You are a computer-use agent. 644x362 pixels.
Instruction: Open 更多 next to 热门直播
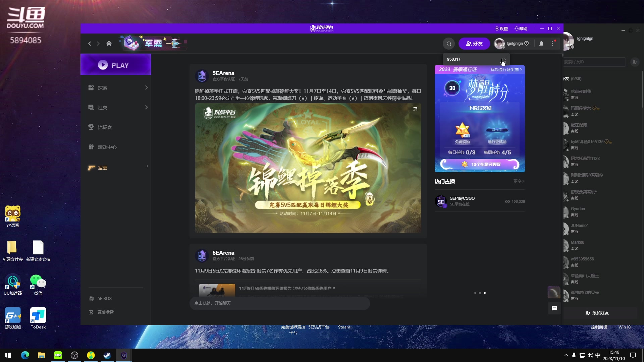519,181
